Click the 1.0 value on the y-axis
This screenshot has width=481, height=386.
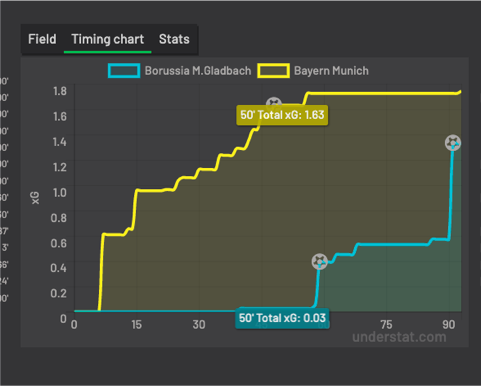click(x=59, y=193)
